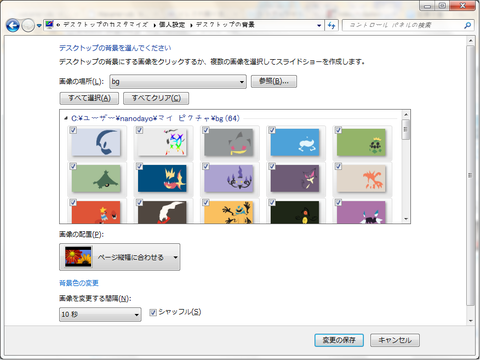Click the キャンセル button

tap(395, 340)
